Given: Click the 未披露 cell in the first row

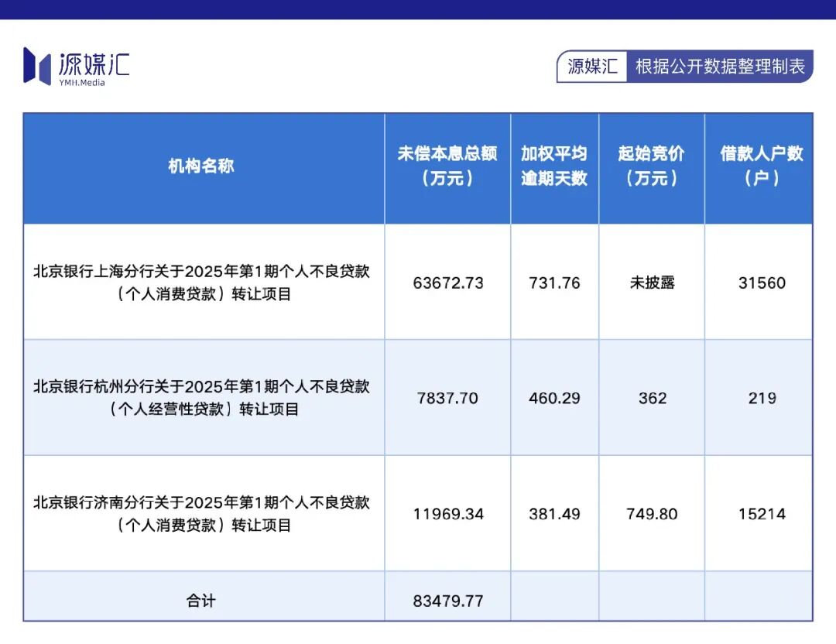Looking at the screenshot, I should 651,283.
